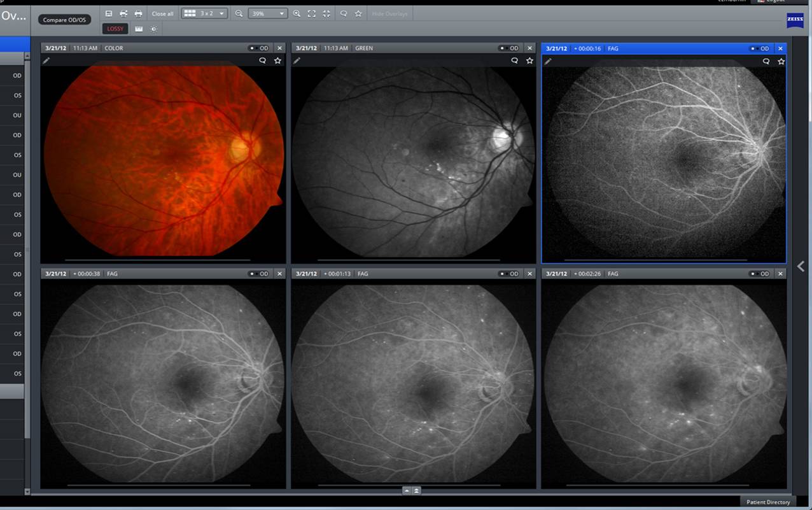
Task: Select the COLOR fundus image
Action: pyautogui.click(x=164, y=158)
